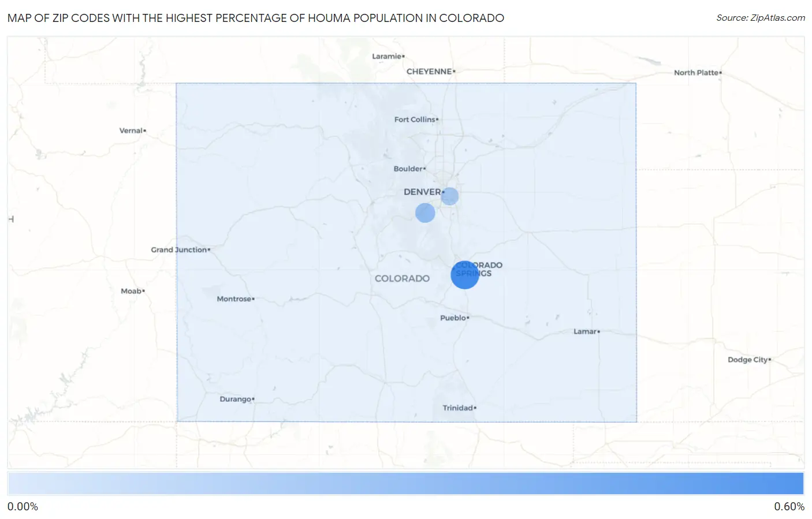Viewport: 812px width, 519px height.
Task: Click the Vernal city label
Action: click(x=131, y=131)
